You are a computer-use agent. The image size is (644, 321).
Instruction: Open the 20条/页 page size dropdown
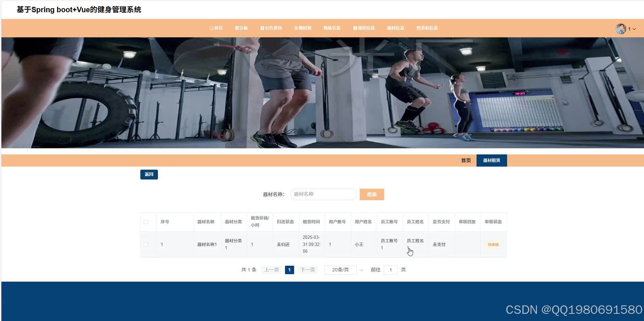click(340, 270)
